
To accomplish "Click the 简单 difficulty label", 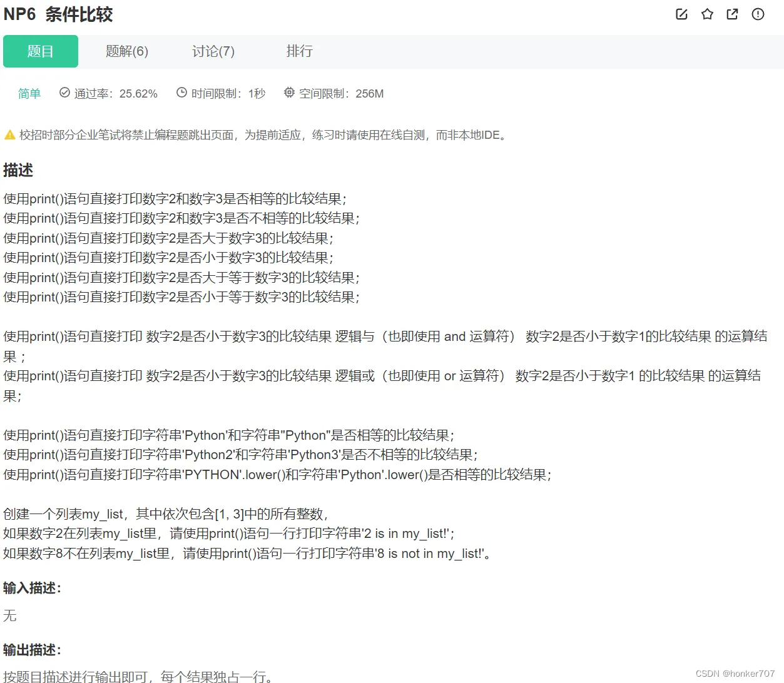I will (29, 93).
